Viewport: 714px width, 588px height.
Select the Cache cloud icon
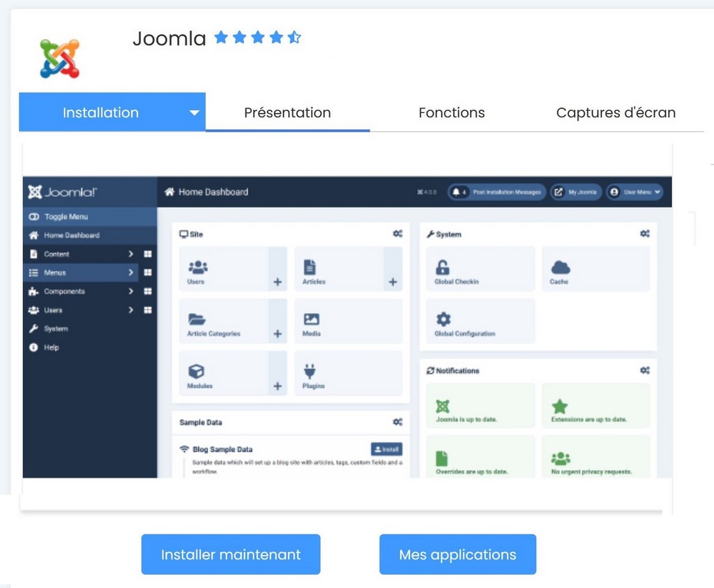(x=560, y=267)
